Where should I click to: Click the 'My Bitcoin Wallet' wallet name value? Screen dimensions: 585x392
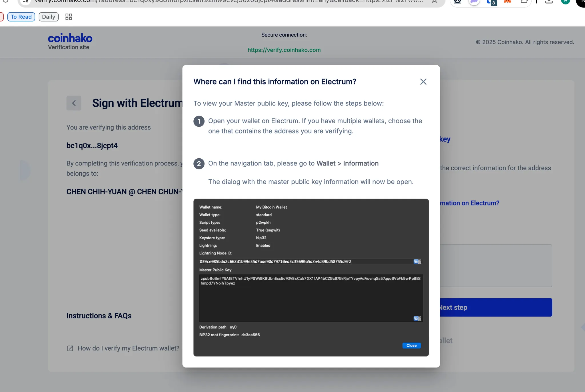(271, 207)
